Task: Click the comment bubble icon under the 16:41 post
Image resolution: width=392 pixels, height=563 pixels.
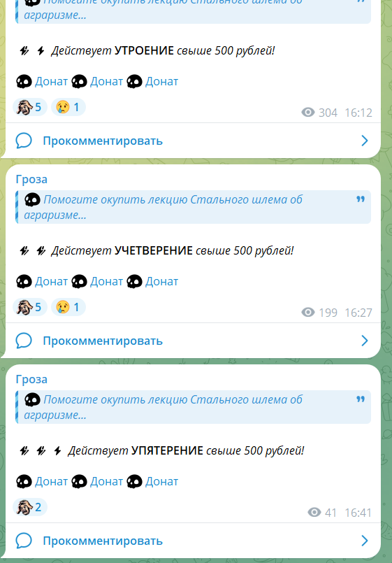Action: (24, 541)
